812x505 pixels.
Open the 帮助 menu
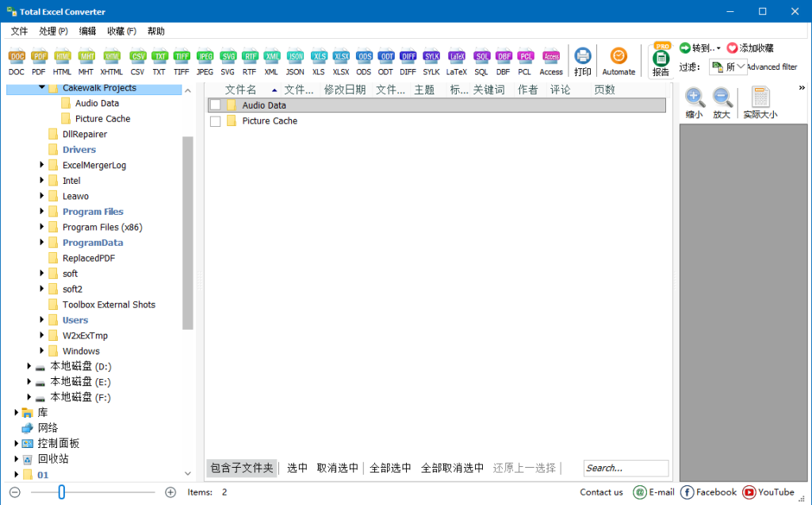156,31
